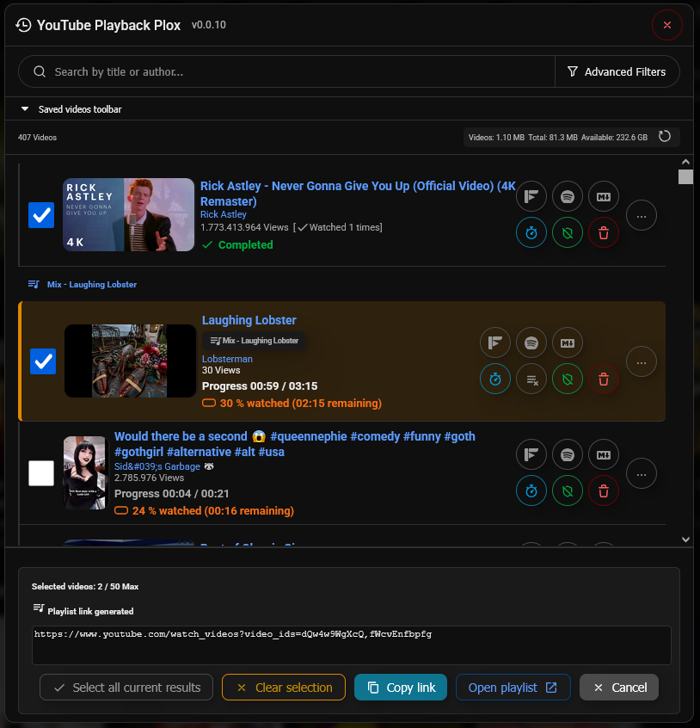Delete the Laughing Lobster video entry

[x=604, y=379]
